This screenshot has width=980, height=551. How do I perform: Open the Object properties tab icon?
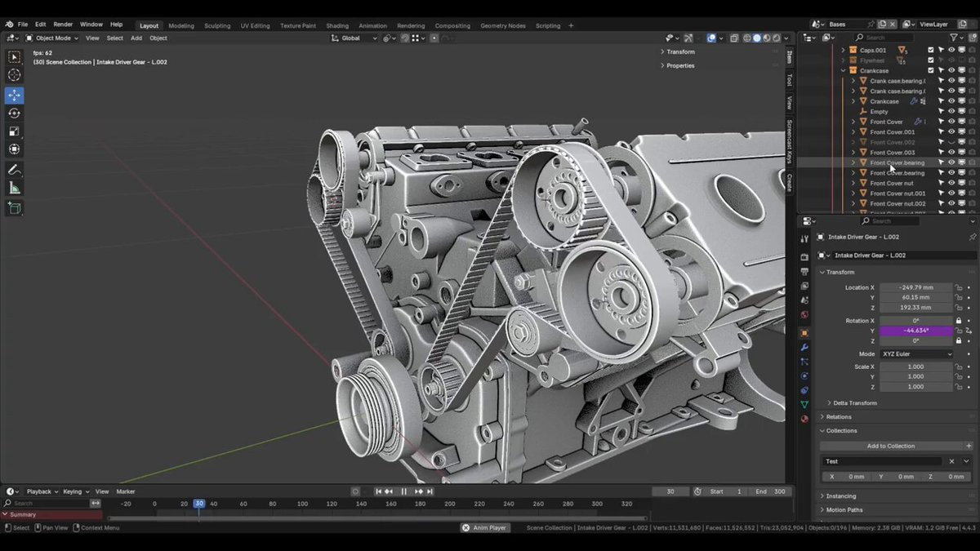(x=804, y=333)
